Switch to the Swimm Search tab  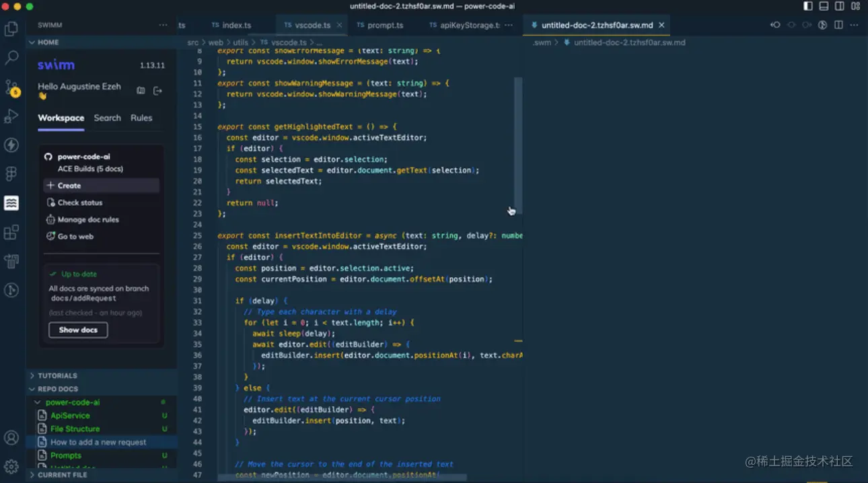coord(108,118)
